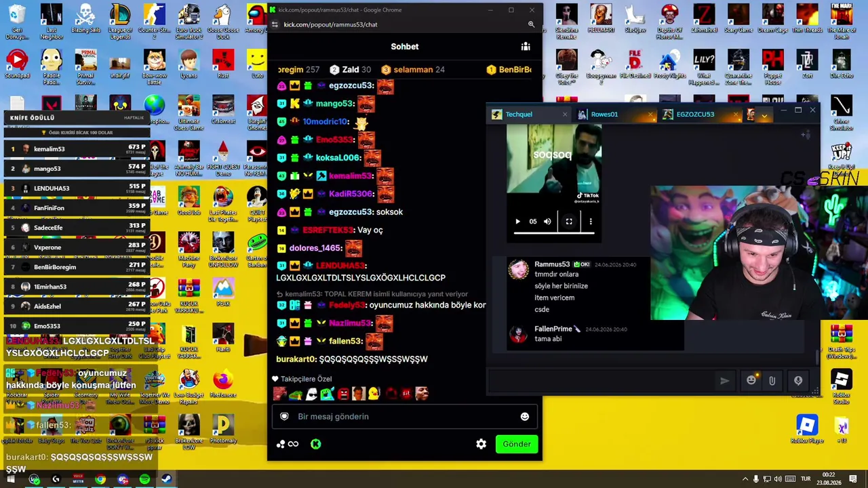Viewport: 868px width, 488px height.
Task: Mute the embedded video's volume
Action: (x=547, y=222)
